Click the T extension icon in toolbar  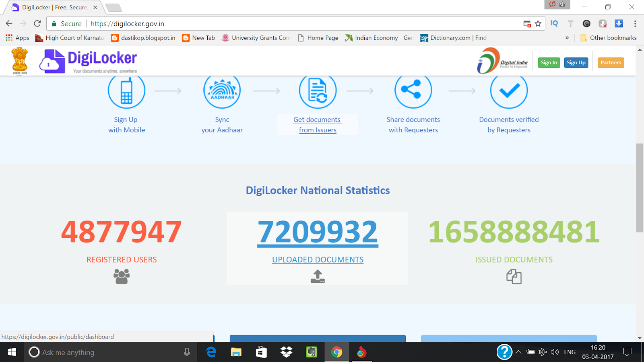pos(570,24)
